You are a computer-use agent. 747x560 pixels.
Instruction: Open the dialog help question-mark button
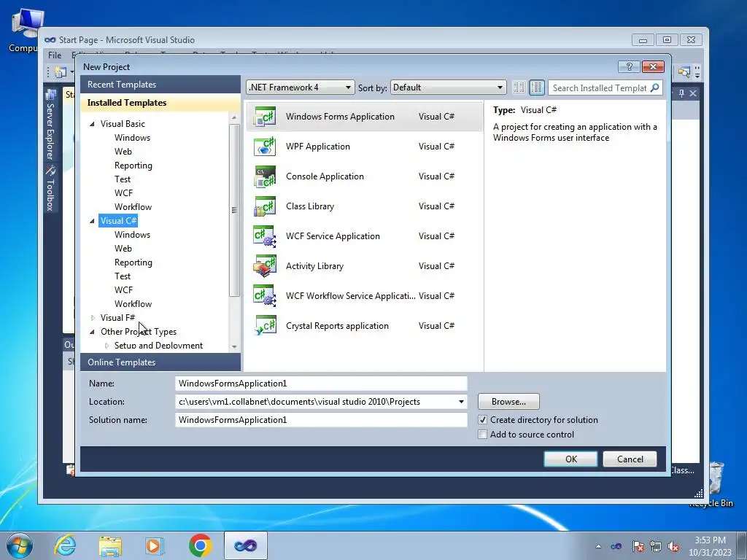click(x=629, y=66)
